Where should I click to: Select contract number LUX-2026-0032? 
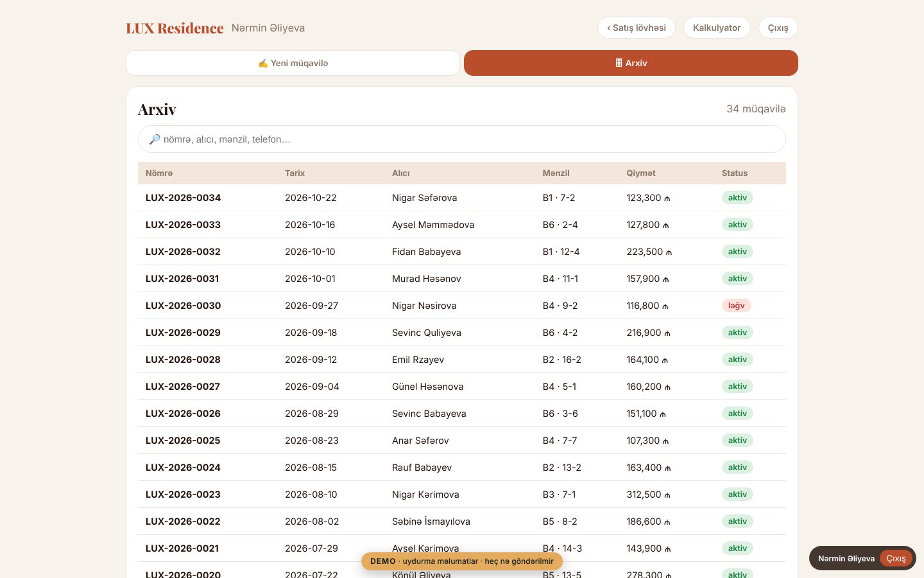coord(183,252)
